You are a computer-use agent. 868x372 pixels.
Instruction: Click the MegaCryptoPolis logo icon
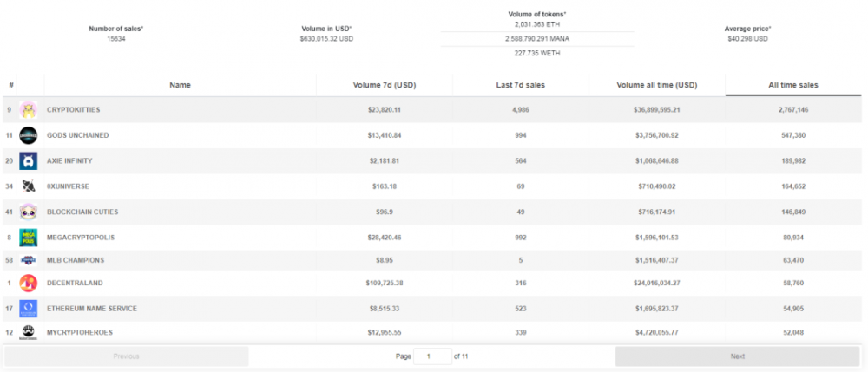(x=29, y=236)
